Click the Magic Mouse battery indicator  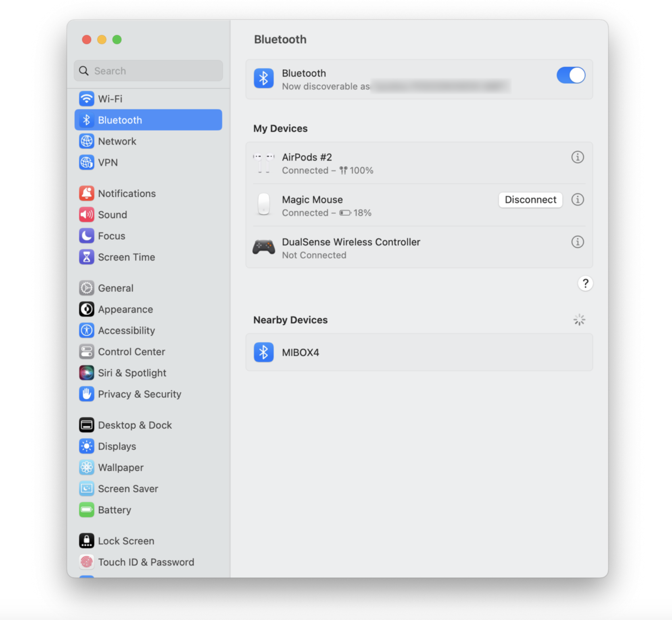coord(346,213)
